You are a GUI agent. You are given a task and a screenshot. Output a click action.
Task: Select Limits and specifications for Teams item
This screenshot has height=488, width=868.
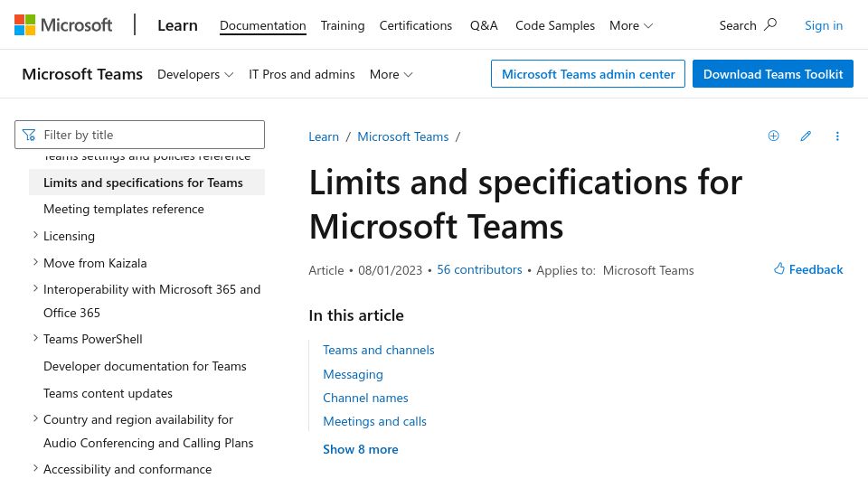coord(146,183)
